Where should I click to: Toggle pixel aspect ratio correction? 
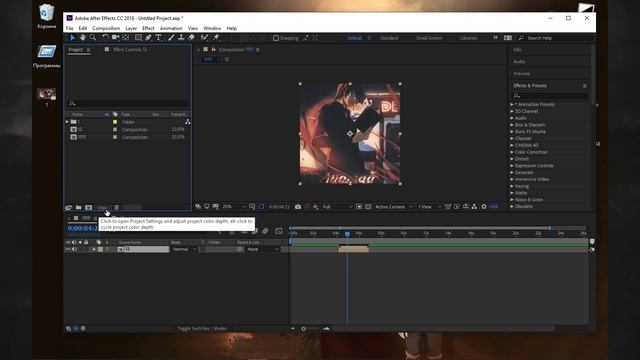point(448,207)
